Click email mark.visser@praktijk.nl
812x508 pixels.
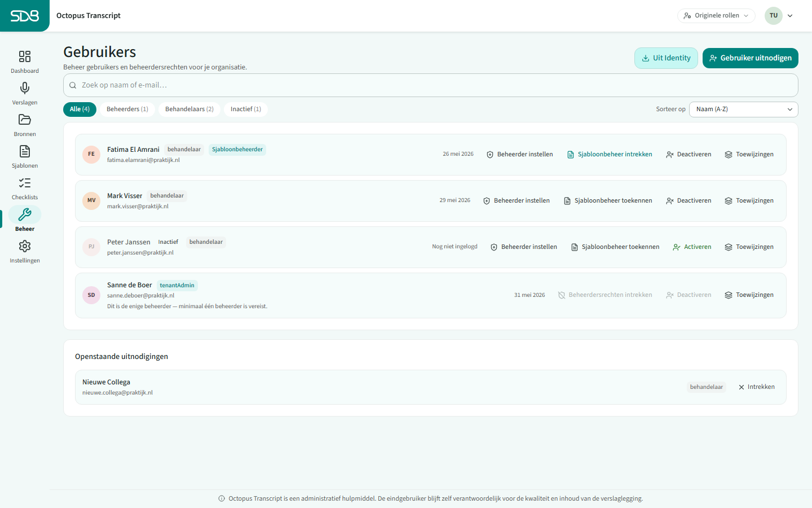click(138, 207)
